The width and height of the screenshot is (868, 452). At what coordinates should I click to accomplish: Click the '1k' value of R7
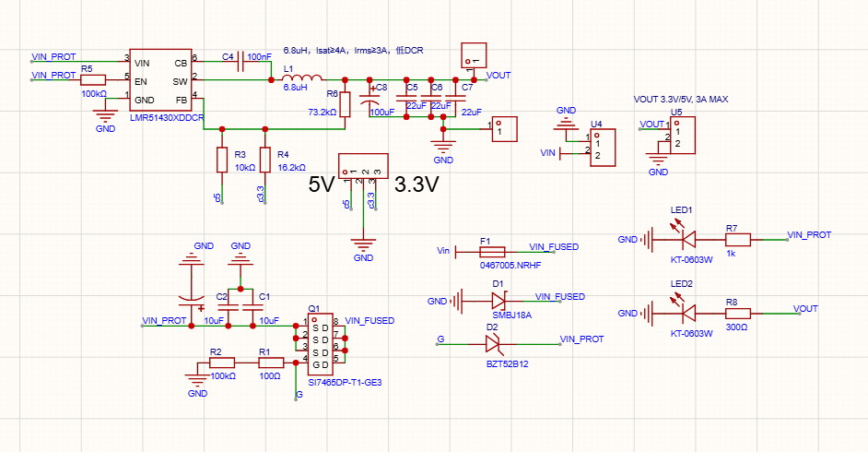coord(731,253)
